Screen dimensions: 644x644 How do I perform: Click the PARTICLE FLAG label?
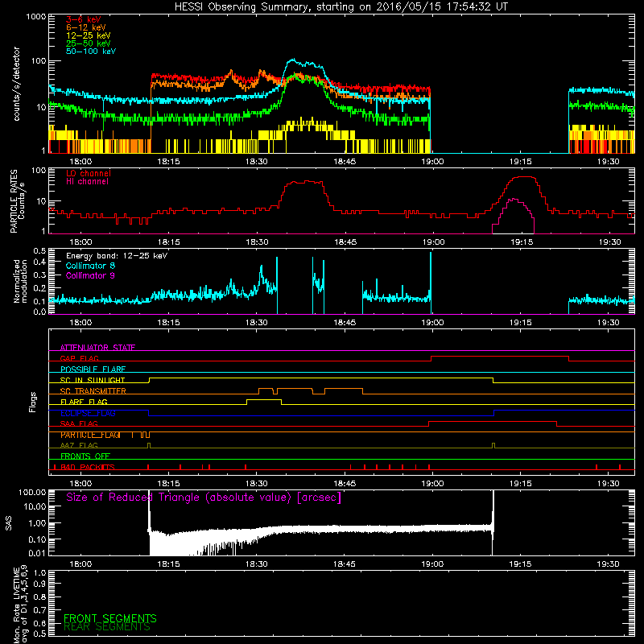[90, 435]
